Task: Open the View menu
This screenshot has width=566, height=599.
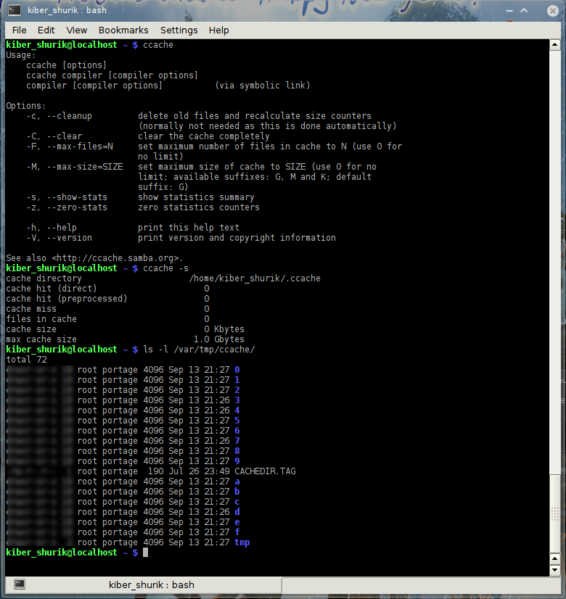Action: coord(76,30)
